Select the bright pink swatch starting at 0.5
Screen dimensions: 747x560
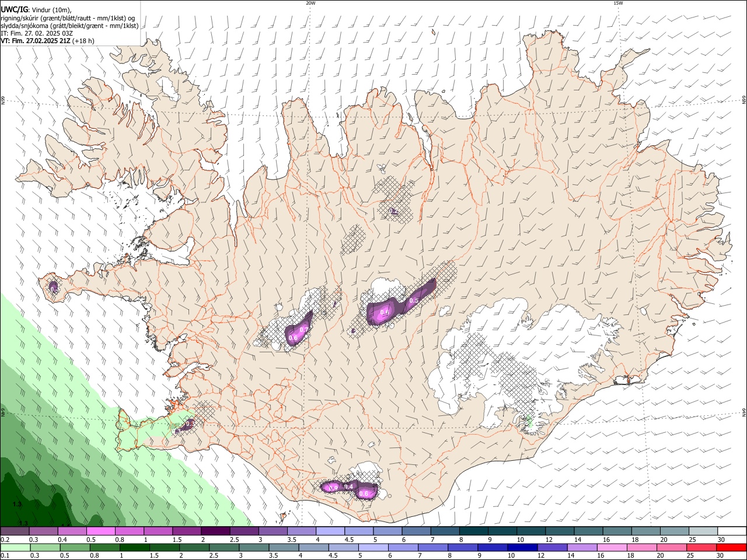pos(100,531)
